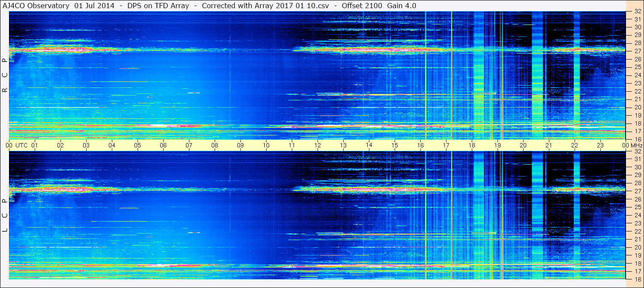Select the 14 hour time axis marker
The image size is (644, 288).
[369, 145]
